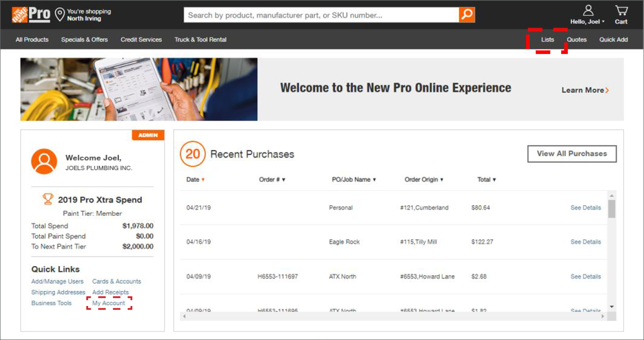Open My Account from Quick Links
The width and height of the screenshot is (644, 340).
click(x=108, y=303)
